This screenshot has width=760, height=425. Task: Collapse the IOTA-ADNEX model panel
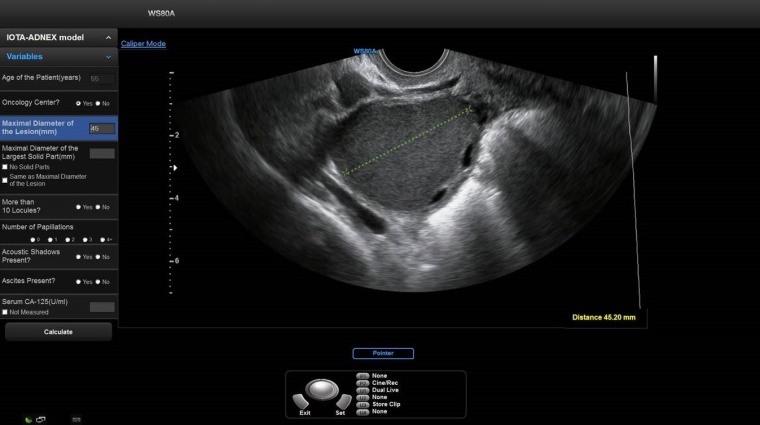tap(108, 37)
